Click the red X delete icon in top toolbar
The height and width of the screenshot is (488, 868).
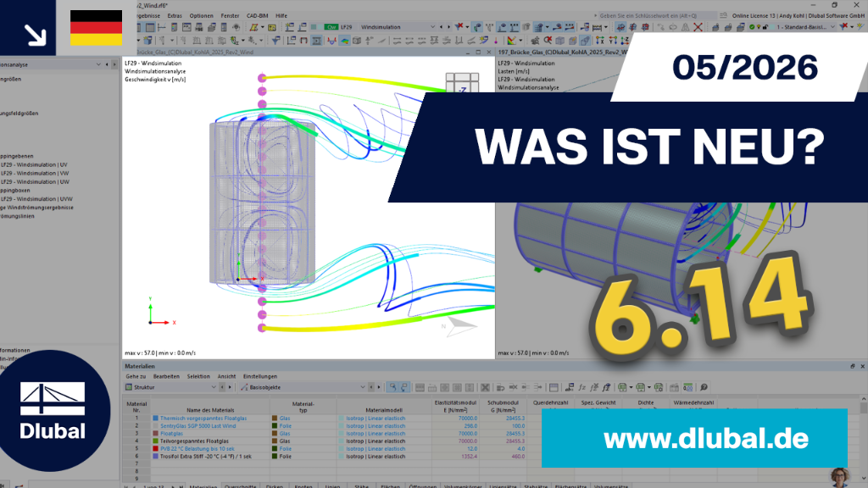coord(698,26)
